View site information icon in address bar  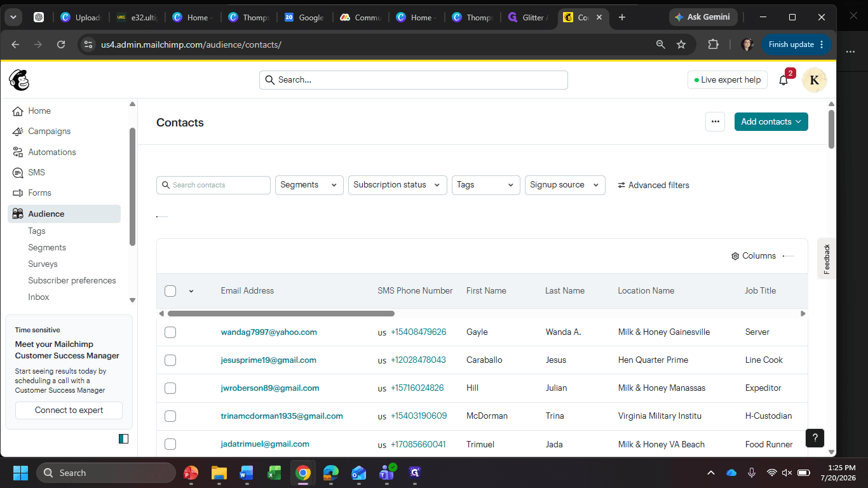[88, 44]
